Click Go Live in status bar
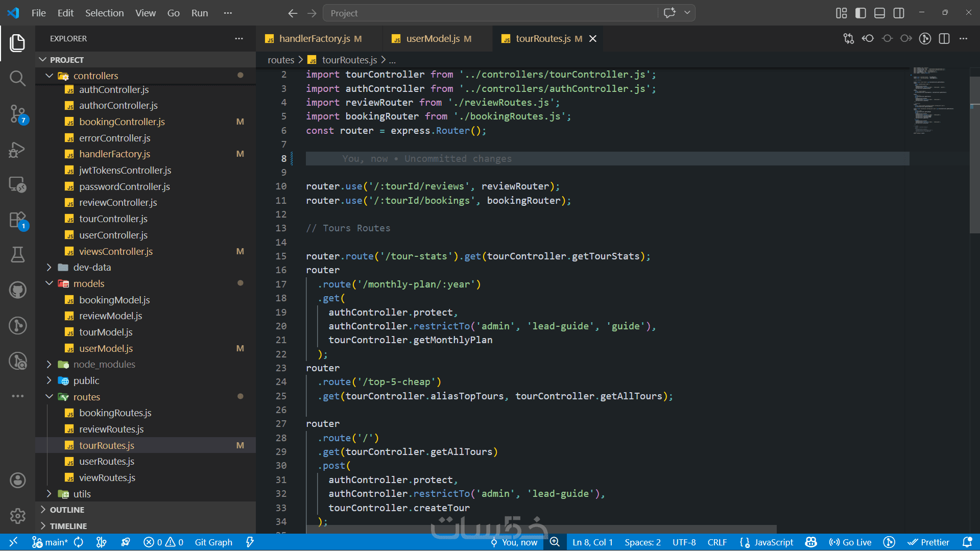This screenshot has height=551, width=980. tap(850, 542)
